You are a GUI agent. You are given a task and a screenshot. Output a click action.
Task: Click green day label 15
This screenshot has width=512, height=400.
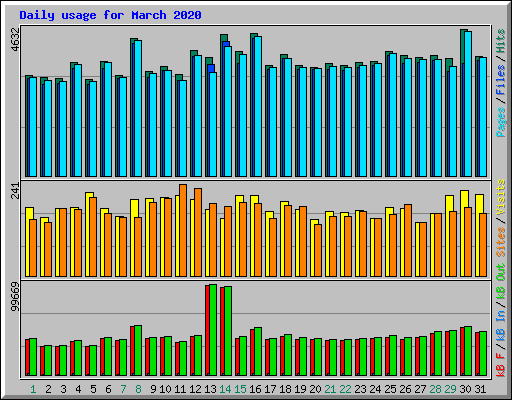click(x=240, y=389)
